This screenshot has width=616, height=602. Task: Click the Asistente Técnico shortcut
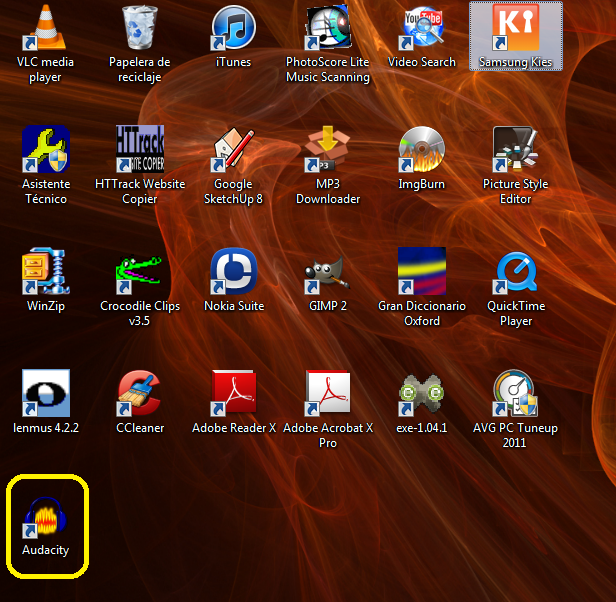click(46, 150)
